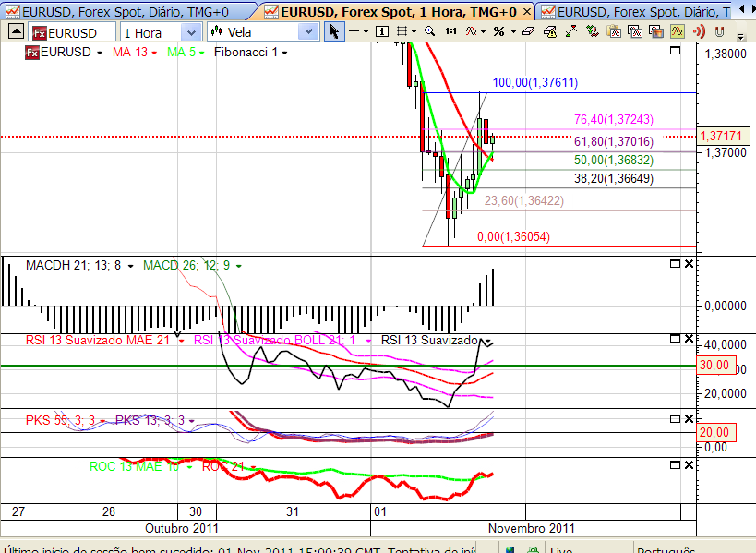Close the PKS indicator panel
756x553 pixels.
tap(688, 419)
